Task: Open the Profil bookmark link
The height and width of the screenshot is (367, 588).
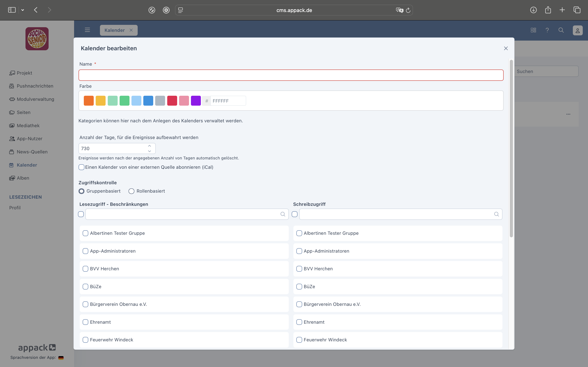Action: pos(15,208)
